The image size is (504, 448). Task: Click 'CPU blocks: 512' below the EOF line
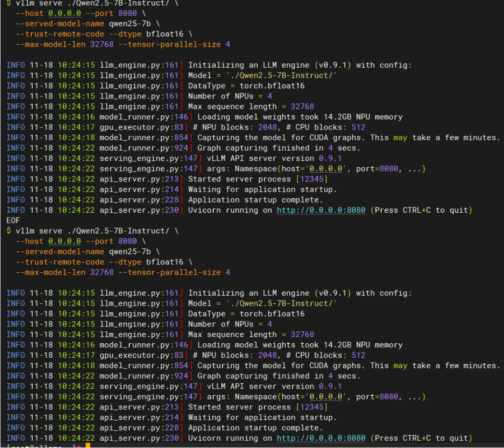click(x=330, y=355)
